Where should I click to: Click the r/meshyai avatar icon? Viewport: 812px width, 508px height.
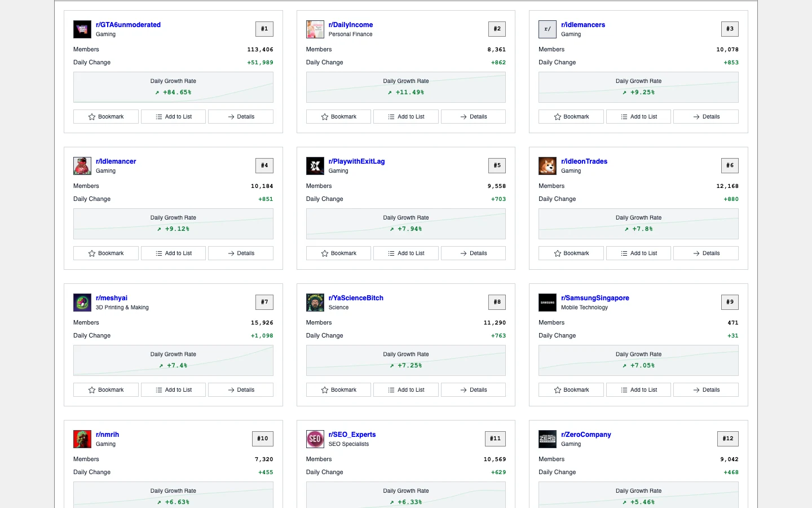point(82,302)
